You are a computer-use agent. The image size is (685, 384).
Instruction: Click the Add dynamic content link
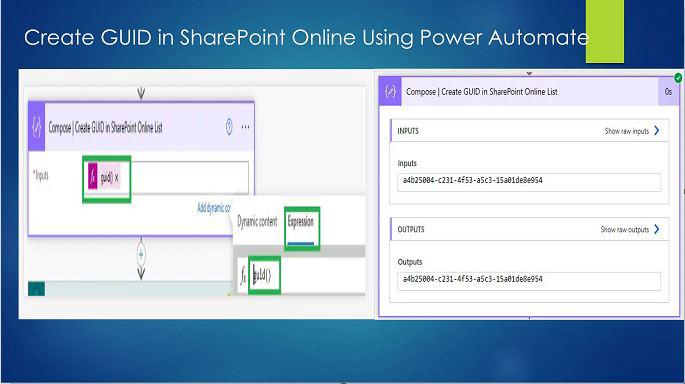(x=213, y=208)
